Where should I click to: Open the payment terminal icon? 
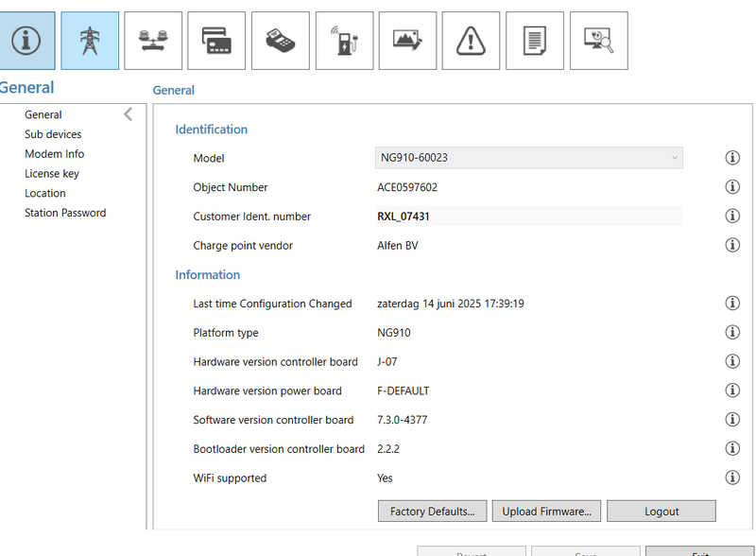coord(281,41)
